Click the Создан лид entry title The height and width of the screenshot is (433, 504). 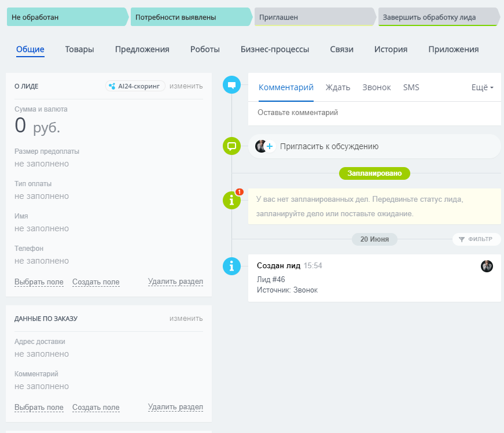[278, 266]
